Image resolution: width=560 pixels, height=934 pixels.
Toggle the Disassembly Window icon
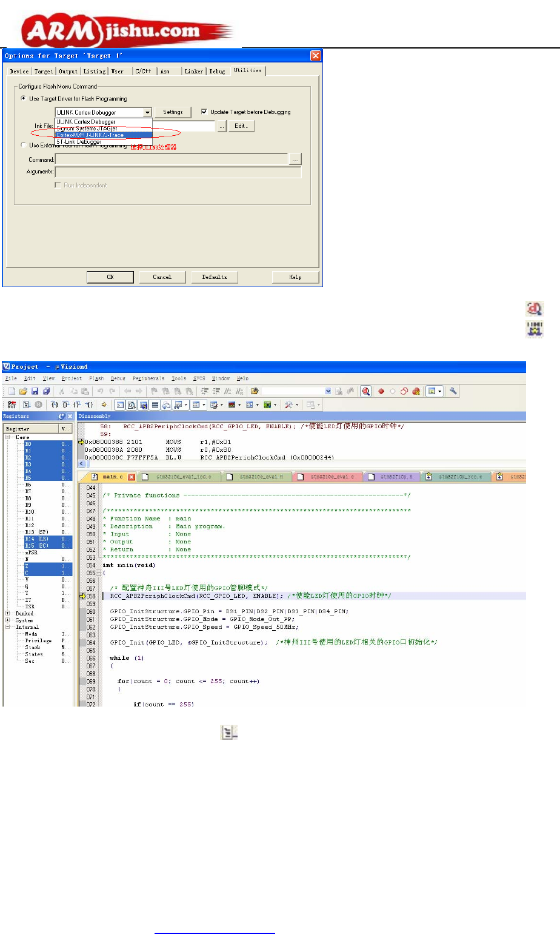pos(132,405)
